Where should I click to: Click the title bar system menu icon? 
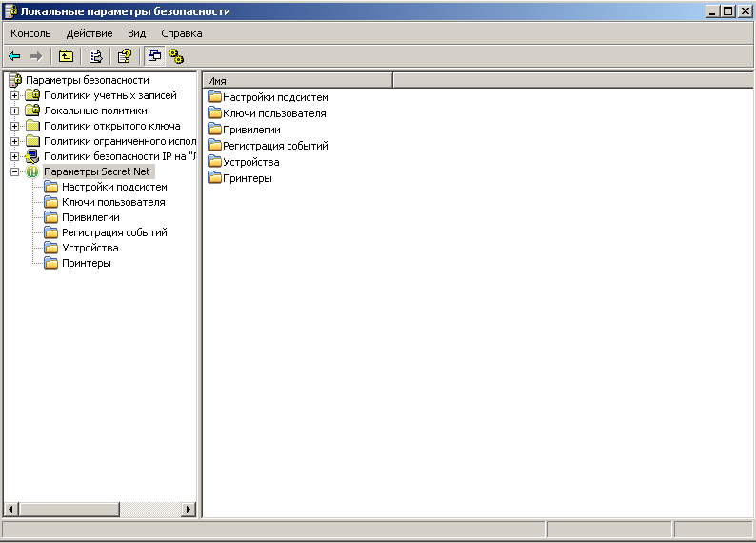pyautogui.click(x=11, y=10)
